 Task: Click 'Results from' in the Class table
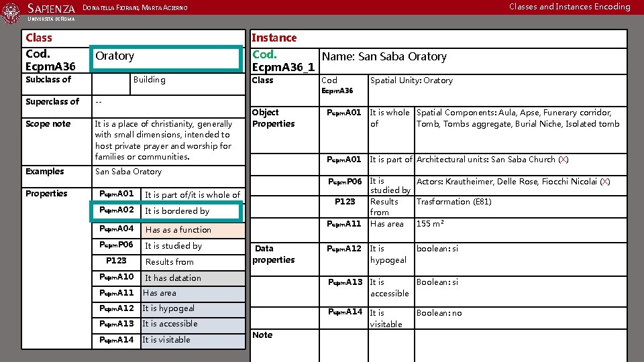pos(169,262)
